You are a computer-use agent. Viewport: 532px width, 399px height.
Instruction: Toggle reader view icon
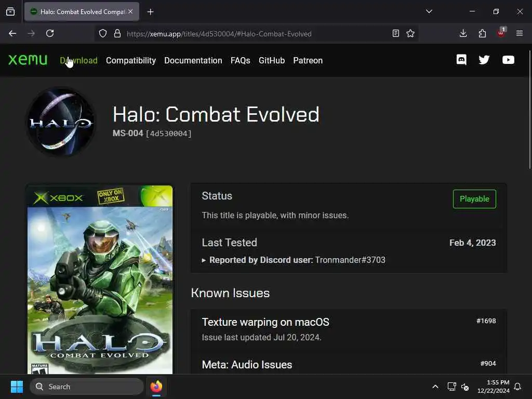coord(395,33)
